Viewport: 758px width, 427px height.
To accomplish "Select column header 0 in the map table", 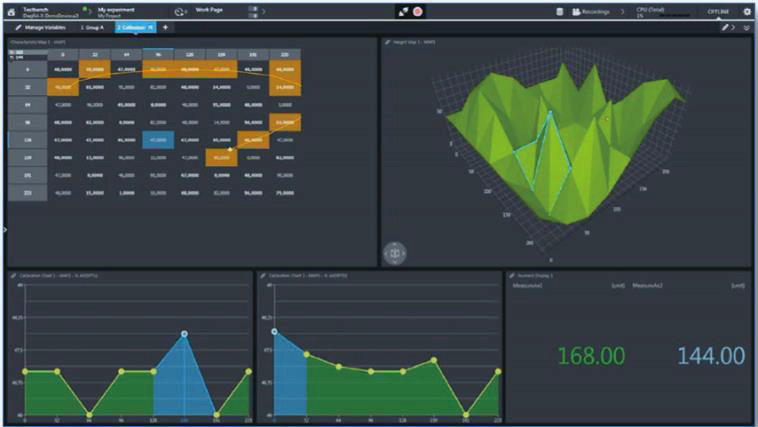I will pos(63,55).
